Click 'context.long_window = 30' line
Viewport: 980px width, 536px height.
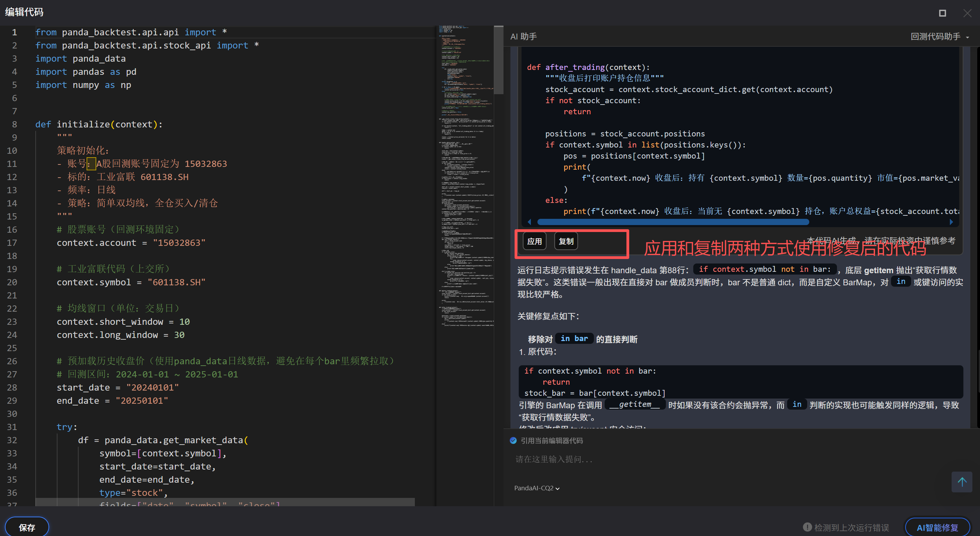coord(120,335)
